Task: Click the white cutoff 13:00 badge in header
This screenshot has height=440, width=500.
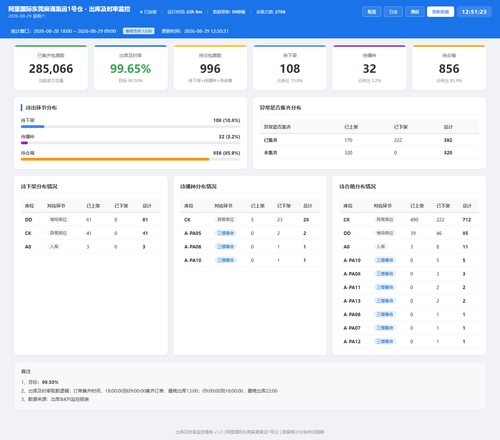Action: click(x=139, y=31)
